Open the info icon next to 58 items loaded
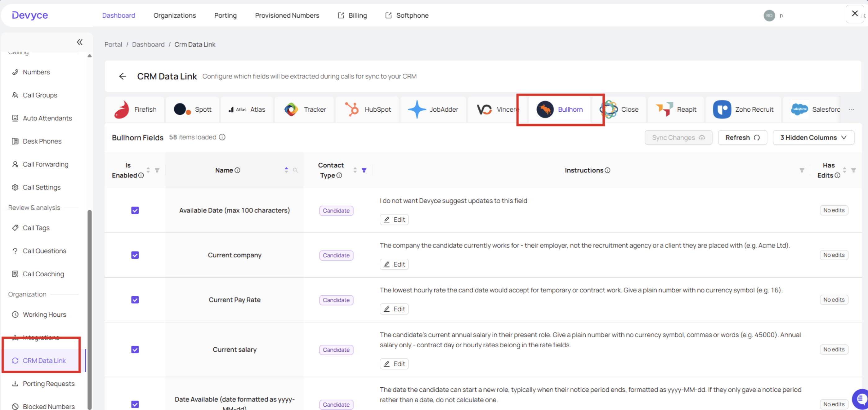 click(x=222, y=137)
